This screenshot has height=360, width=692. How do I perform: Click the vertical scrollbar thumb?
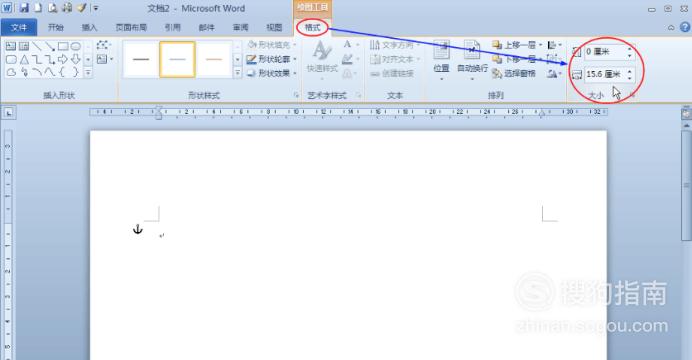[x=686, y=185]
